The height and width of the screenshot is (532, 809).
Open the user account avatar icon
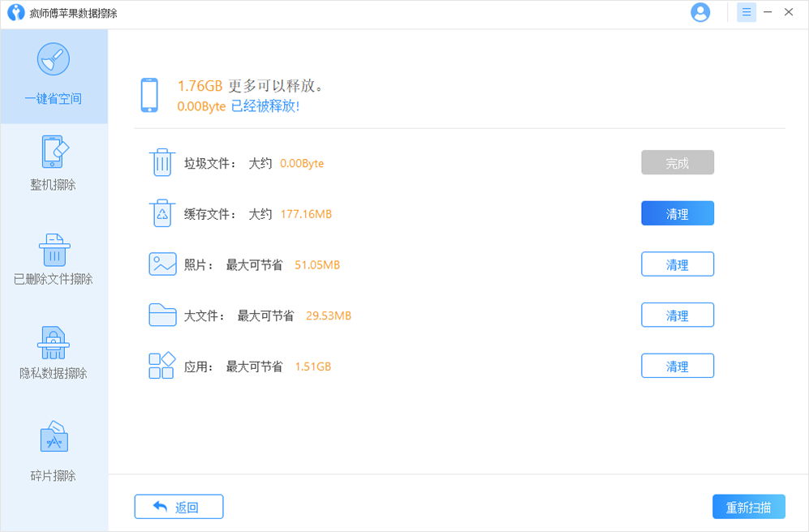699,12
